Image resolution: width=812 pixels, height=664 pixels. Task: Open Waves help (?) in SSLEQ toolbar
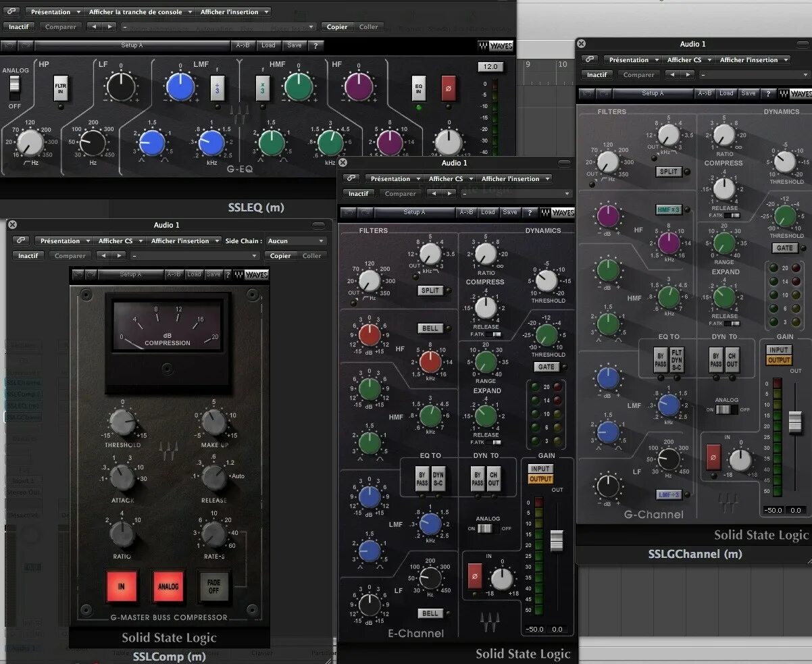click(315, 45)
